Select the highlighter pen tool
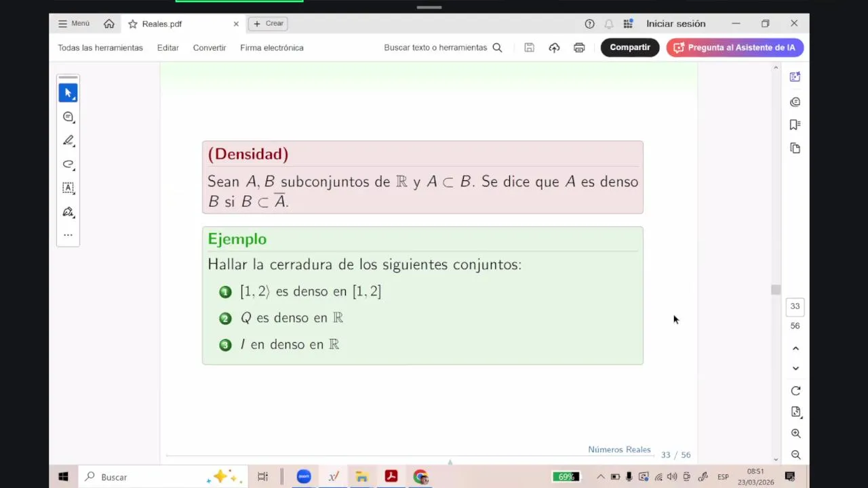868x488 pixels. (x=68, y=140)
